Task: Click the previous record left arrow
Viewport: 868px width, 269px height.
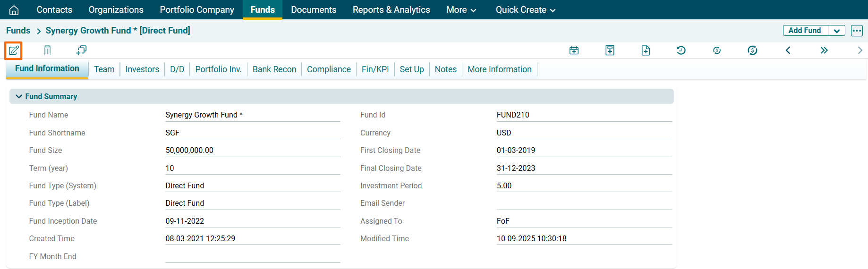Action: (788, 50)
